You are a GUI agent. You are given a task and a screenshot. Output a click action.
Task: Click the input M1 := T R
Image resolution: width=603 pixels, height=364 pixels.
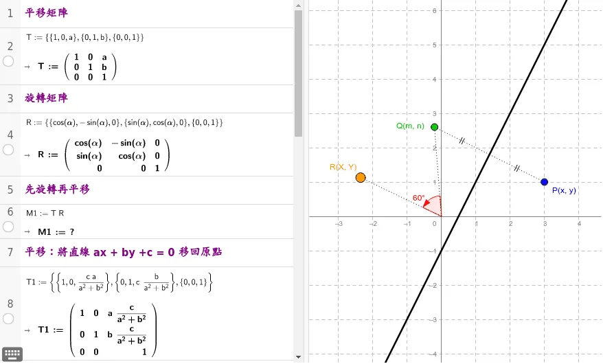point(45,213)
